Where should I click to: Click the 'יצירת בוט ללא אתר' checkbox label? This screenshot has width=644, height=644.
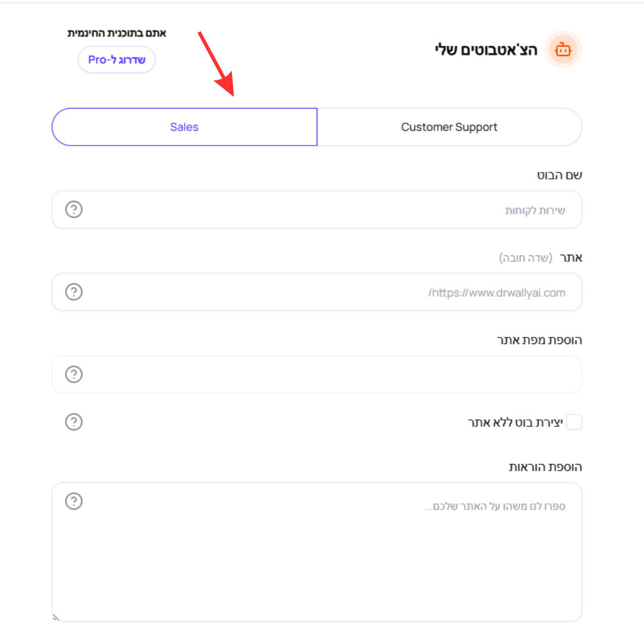coord(515,423)
